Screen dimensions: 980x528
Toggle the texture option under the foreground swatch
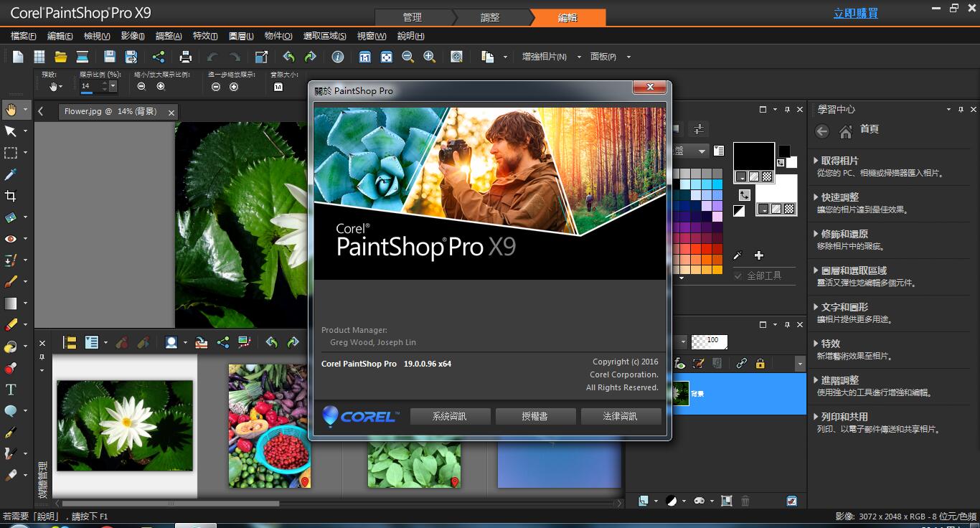pyautogui.click(x=754, y=176)
